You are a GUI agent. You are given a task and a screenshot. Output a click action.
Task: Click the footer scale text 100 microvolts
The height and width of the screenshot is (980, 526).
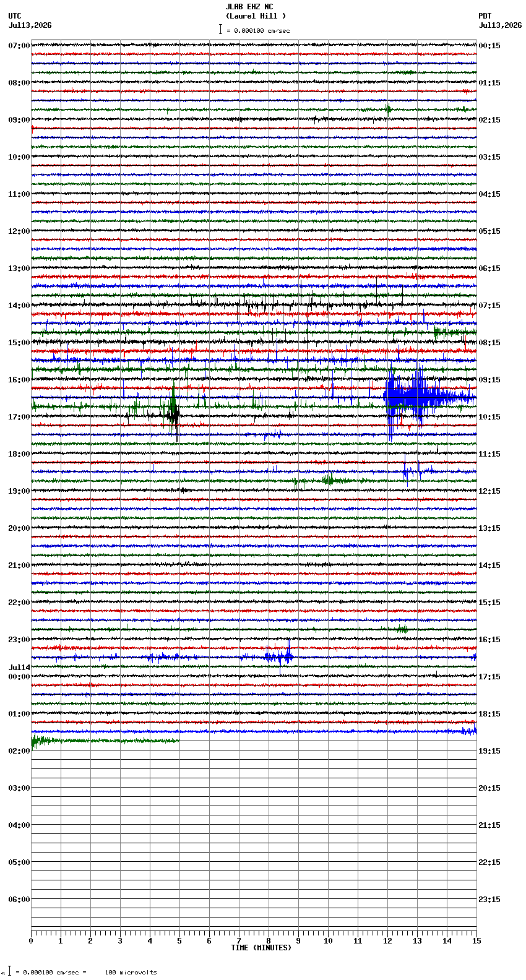pyautogui.click(x=131, y=973)
